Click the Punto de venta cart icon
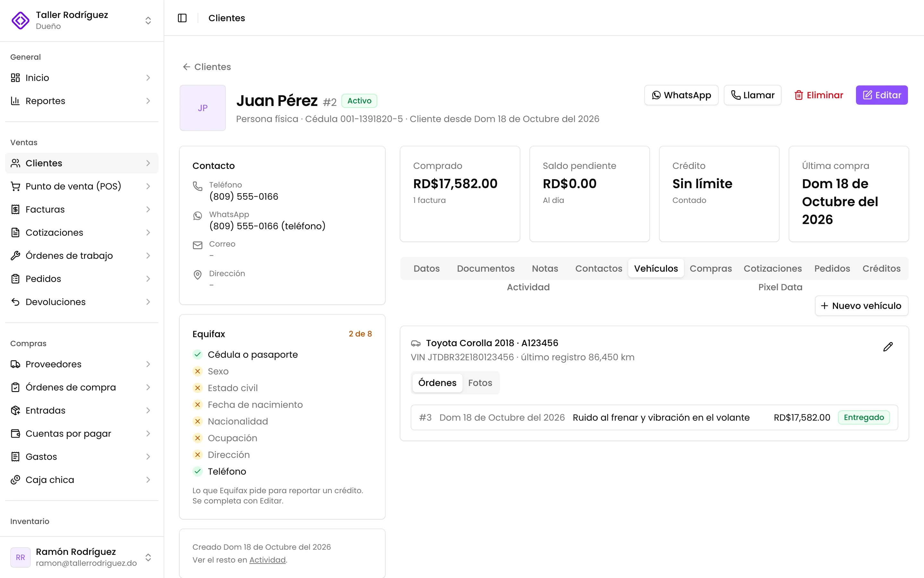Screen dimensions: 924x578 15,186
